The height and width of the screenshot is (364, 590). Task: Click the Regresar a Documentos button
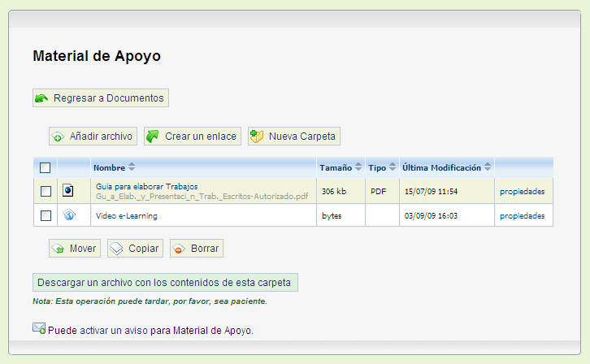101,98
